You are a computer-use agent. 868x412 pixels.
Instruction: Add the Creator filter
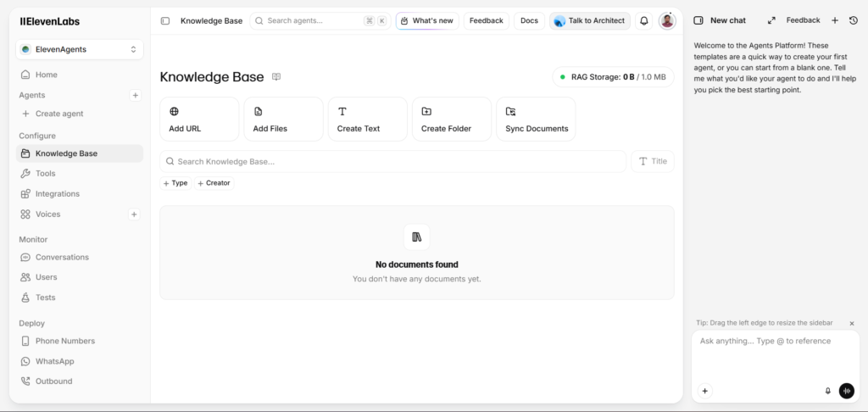(214, 183)
